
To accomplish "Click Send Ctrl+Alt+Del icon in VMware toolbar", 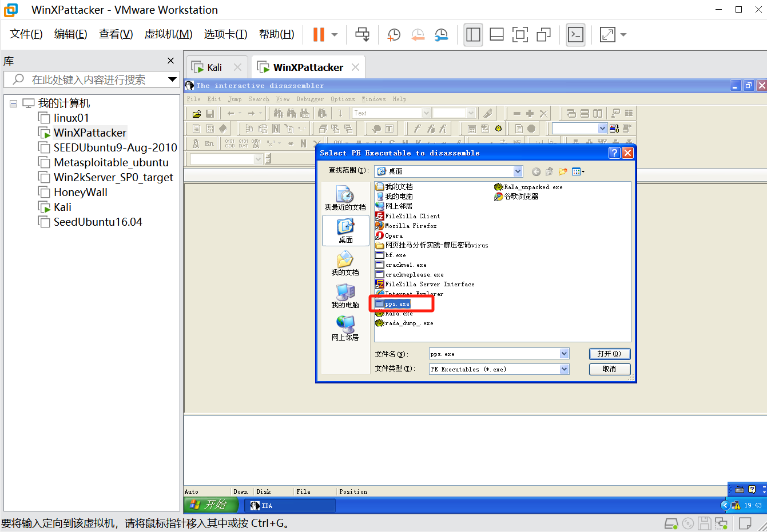I will (362, 35).
